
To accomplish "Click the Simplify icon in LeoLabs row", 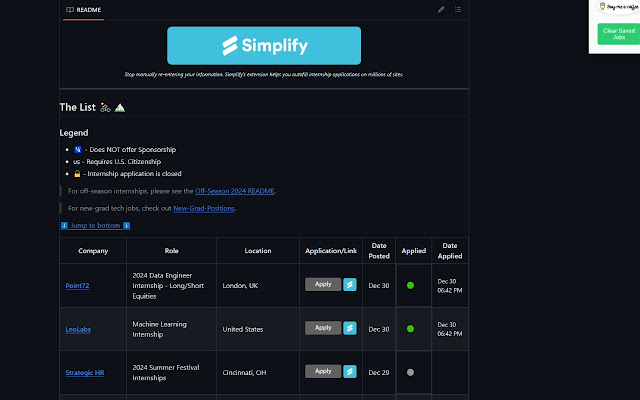I will [350, 328].
